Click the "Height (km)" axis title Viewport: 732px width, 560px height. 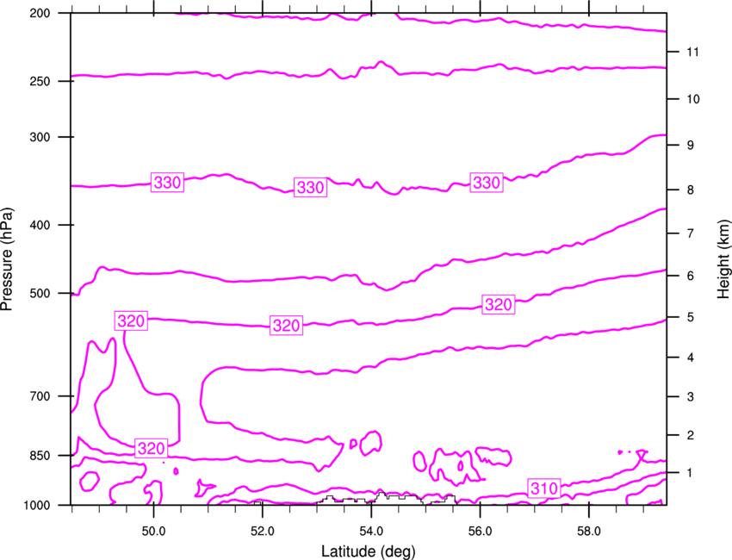(x=723, y=258)
